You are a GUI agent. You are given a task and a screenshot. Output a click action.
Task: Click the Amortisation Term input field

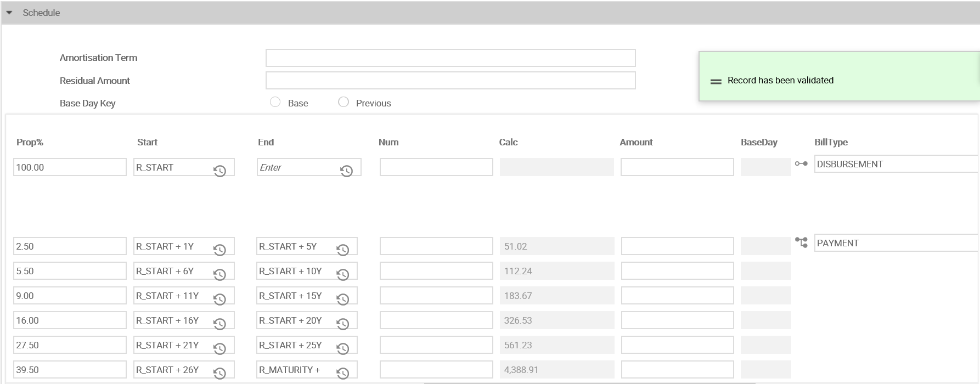coord(450,58)
